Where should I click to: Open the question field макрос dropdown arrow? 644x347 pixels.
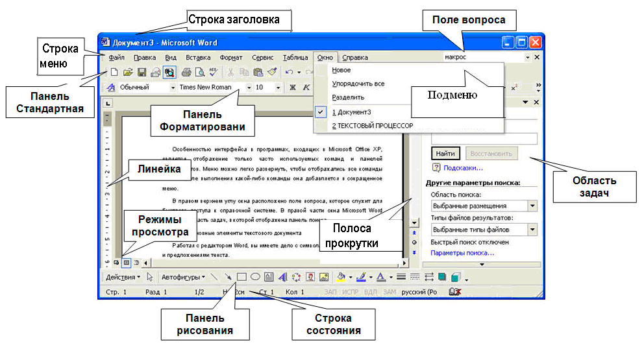(x=528, y=58)
